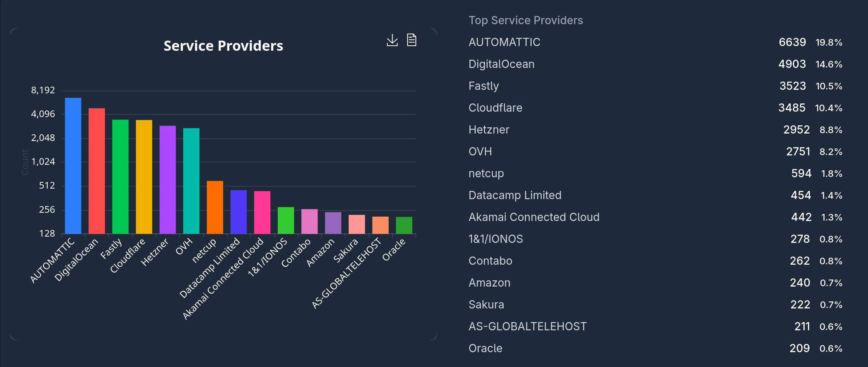Open the Hetzner list entry
Image resolution: width=868 pixels, height=367 pixels.
pyautogui.click(x=489, y=130)
